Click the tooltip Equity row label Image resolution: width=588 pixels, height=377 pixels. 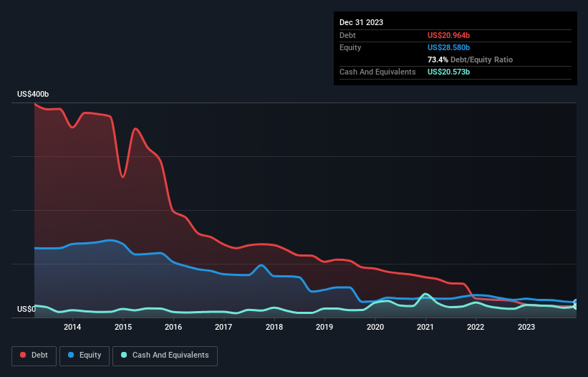point(350,47)
